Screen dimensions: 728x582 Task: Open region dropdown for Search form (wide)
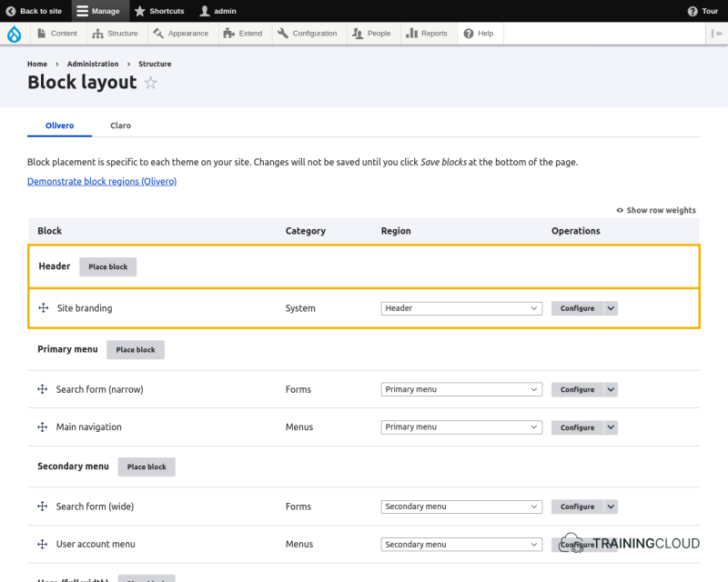[461, 507]
